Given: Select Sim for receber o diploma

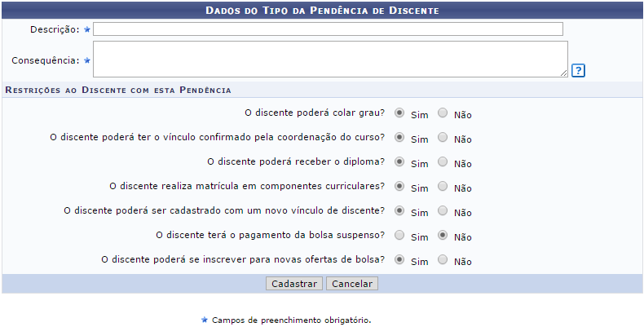Looking at the screenshot, I should click(399, 162).
